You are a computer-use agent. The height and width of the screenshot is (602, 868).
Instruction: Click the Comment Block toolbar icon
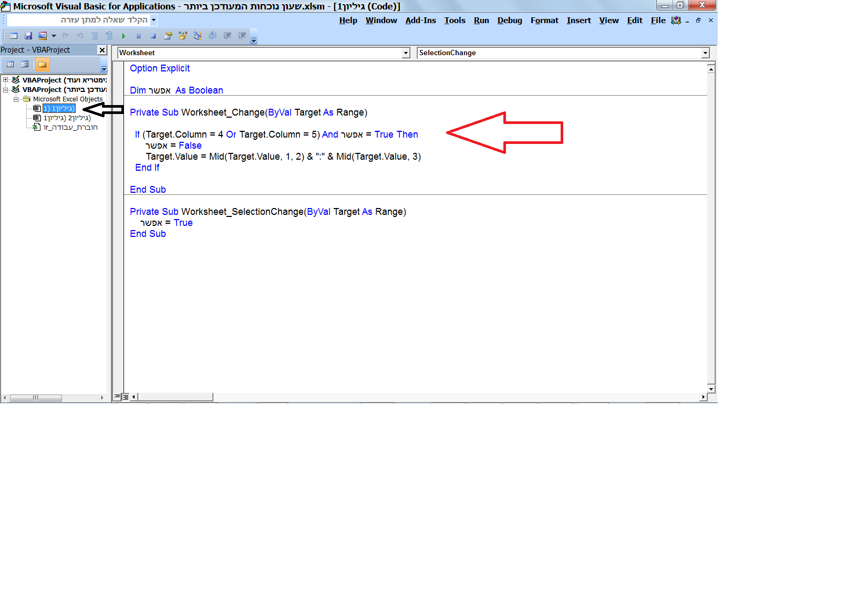click(95, 36)
